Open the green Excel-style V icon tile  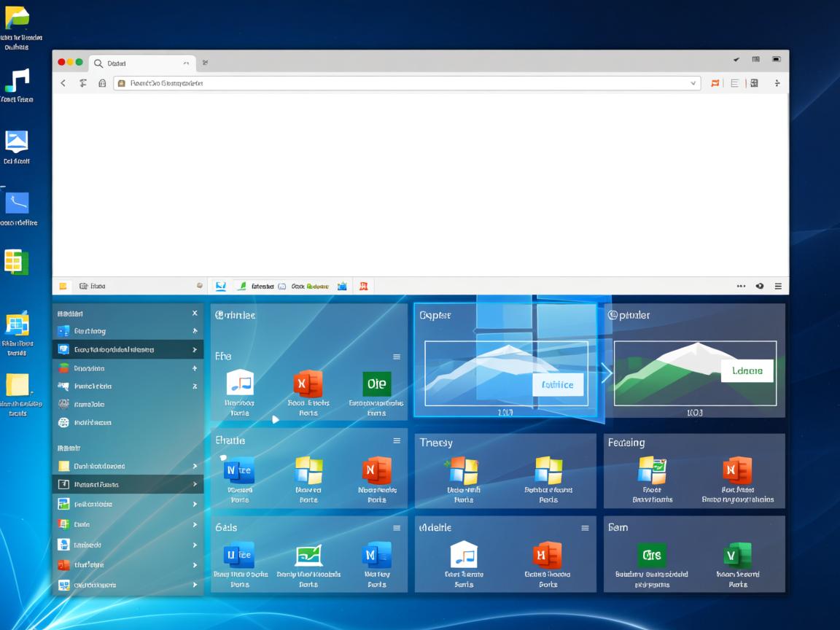(737, 555)
